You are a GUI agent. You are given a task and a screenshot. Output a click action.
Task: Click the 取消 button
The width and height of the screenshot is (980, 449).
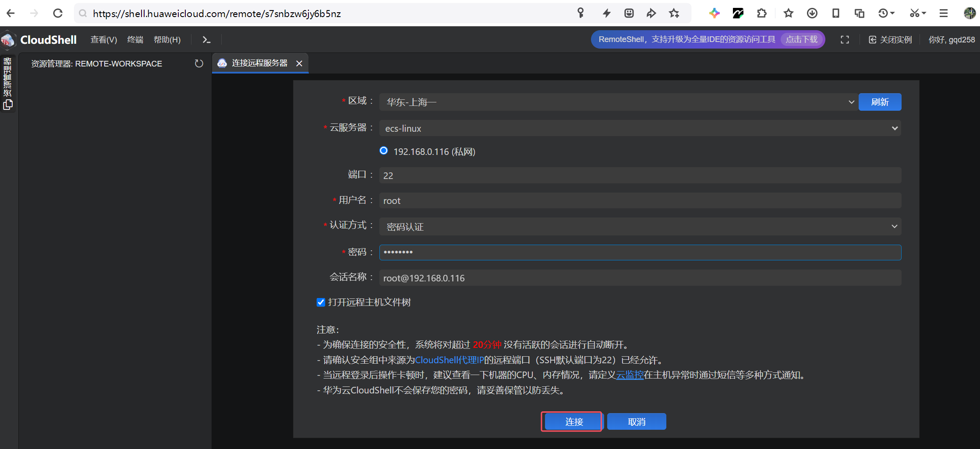(x=637, y=421)
